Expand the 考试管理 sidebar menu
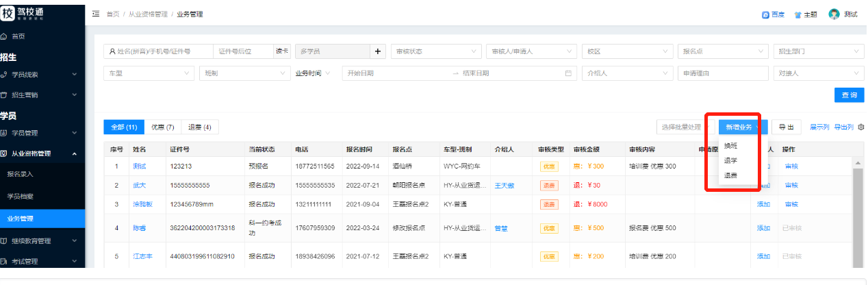Screen dimensions: 868x285 42,261
